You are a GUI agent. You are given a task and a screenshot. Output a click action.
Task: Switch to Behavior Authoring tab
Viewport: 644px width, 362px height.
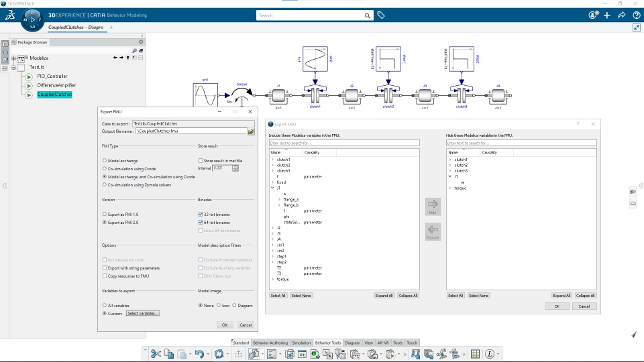270,343
